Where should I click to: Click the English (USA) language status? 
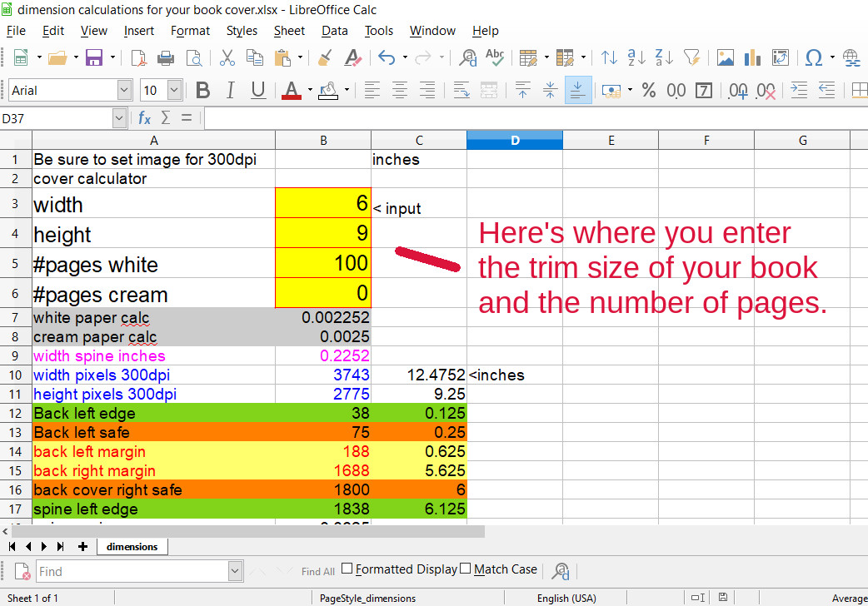pyautogui.click(x=566, y=598)
